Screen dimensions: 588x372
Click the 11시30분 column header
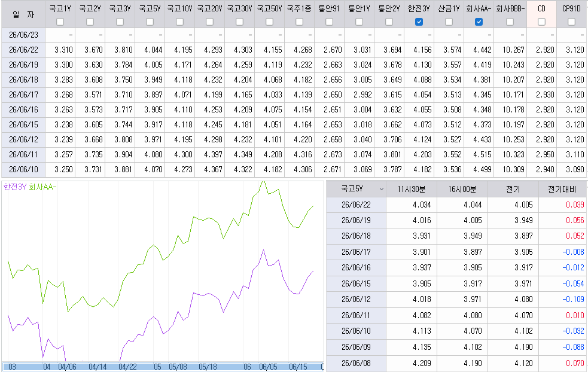pyautogui.click(x=412, y=189)
